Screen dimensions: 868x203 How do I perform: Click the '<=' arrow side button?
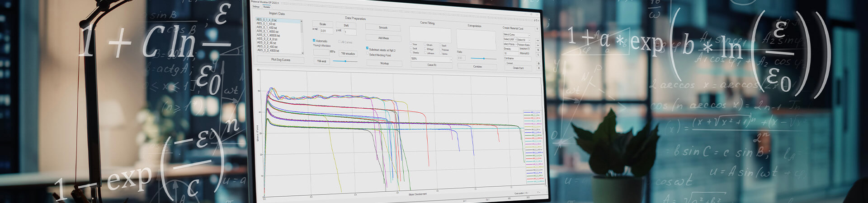point(538,45)
